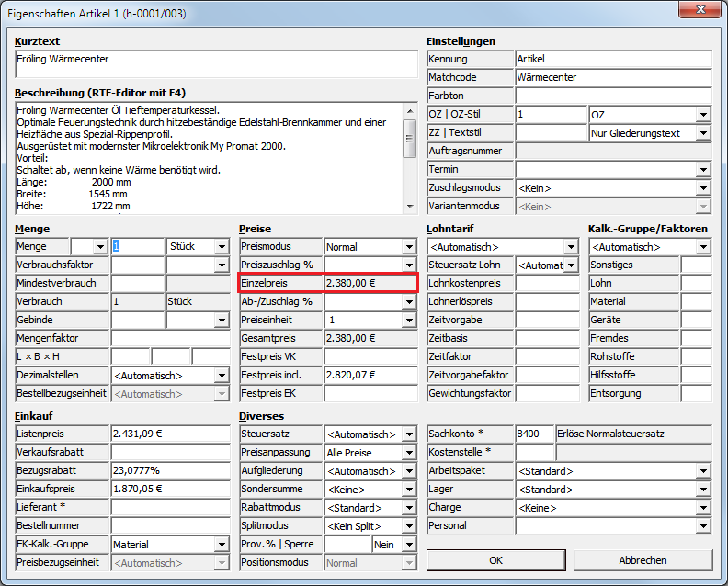Click the Farbton color field
This screenshot has width=728, height=586.
pyautogui.click(x=613, y=96)
